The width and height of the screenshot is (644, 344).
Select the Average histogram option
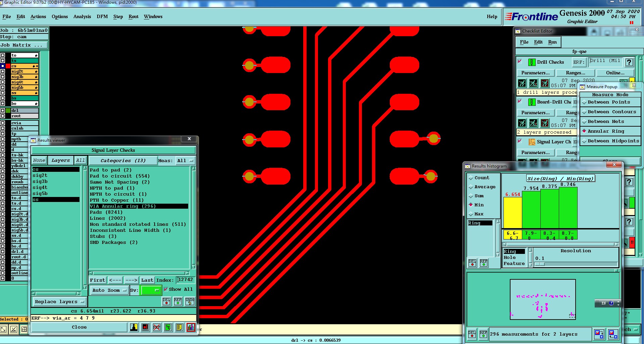[482, 187]
